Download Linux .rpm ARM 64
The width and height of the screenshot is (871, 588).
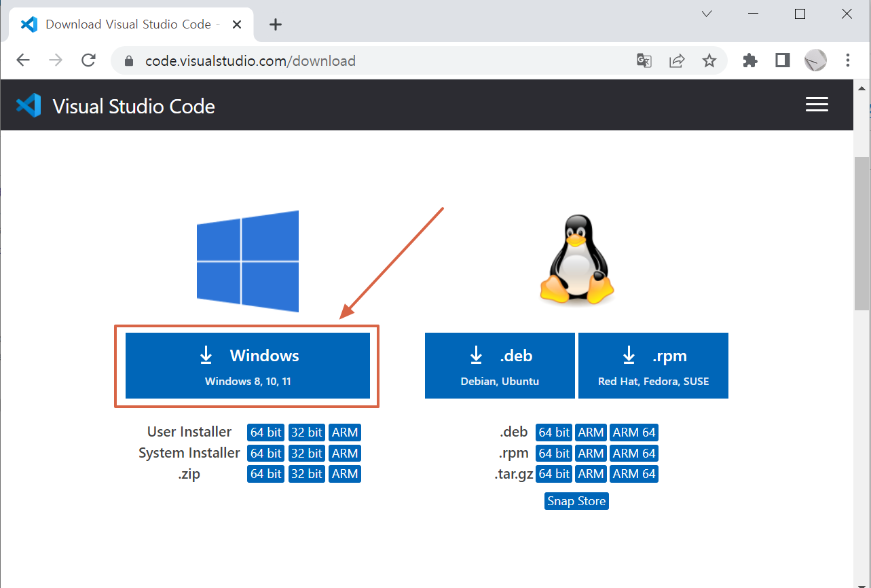click(634, 453)
